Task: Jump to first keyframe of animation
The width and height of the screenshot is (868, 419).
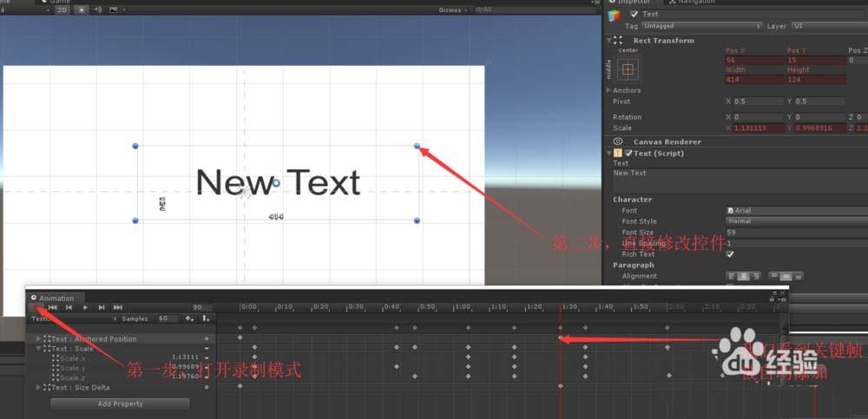Action: 53,307
